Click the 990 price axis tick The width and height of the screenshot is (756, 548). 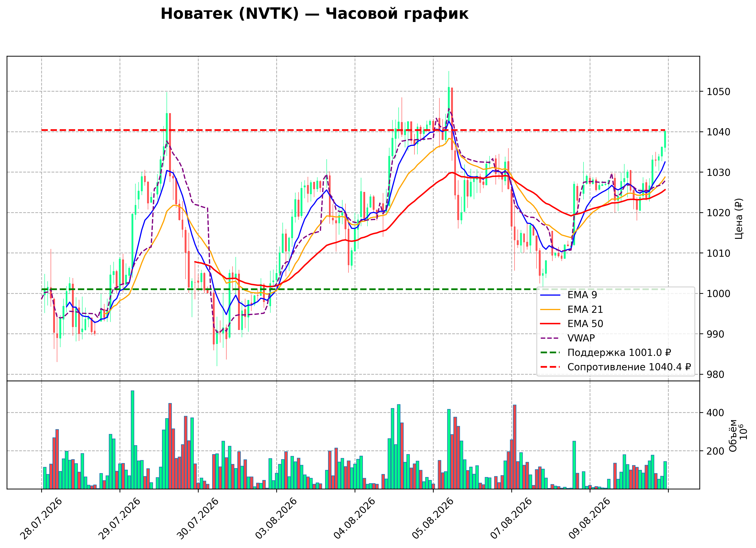click(x=716, y=334)
